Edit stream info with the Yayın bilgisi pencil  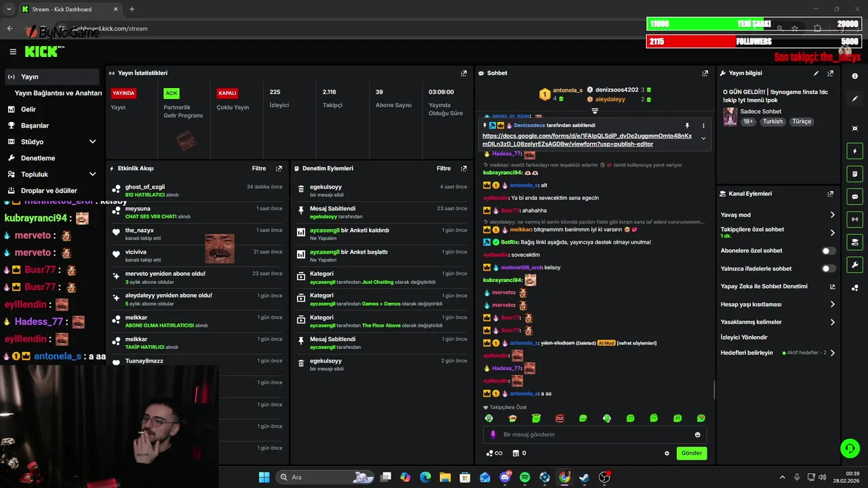816,73
